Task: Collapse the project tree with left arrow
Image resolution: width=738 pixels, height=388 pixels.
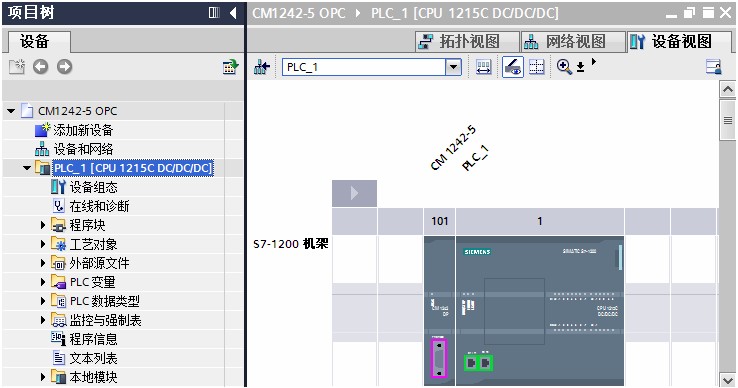Action: tap(233, 13)
